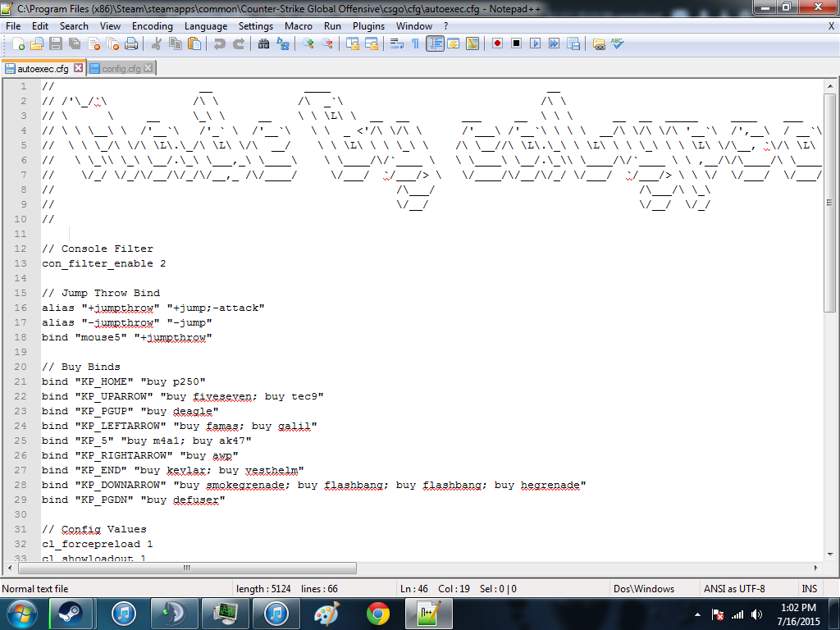Open Find with the binoculars icon
Screen dimensions: 840x630
point(263,44)
